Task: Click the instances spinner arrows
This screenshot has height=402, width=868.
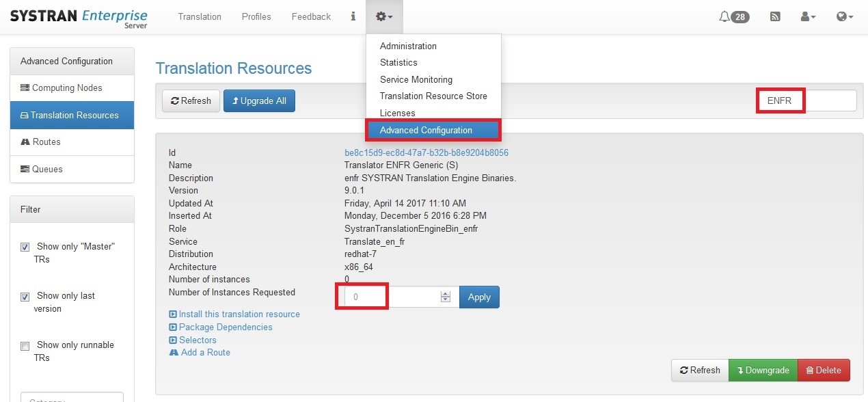Action: coord(446,297)
